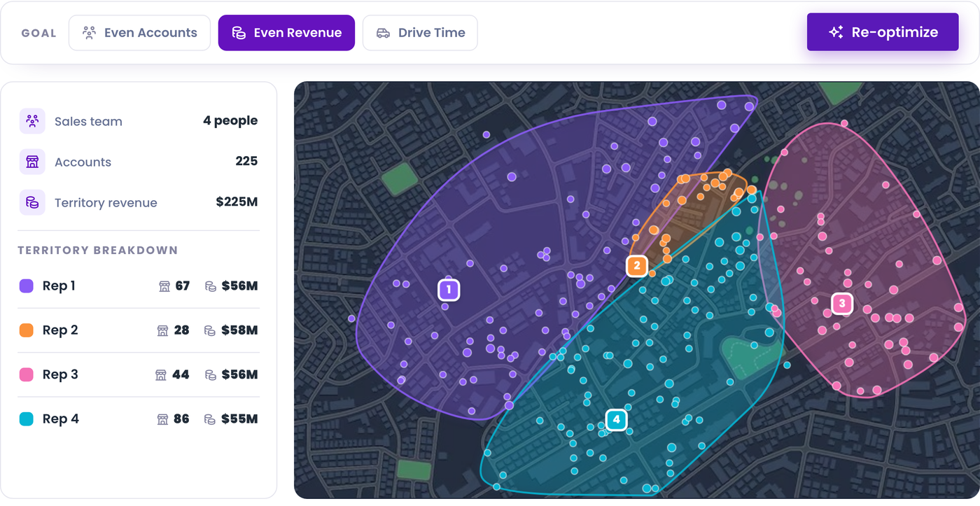Click the coins icon in Rep 1 row

(210, 286)
